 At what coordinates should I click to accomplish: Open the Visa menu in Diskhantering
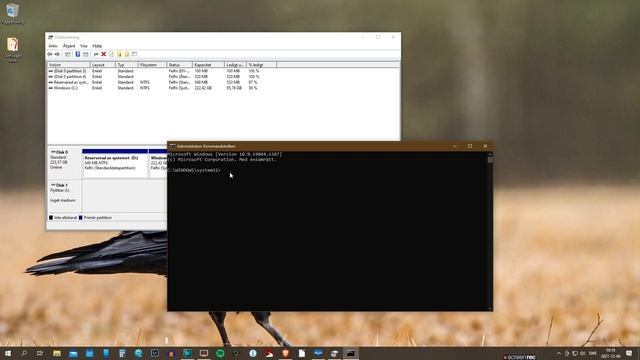pos(84,46)
